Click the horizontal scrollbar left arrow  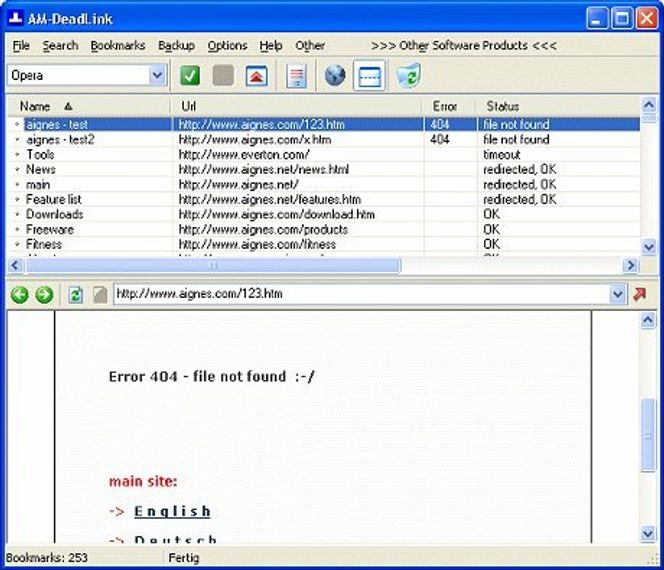coord(15,266)
